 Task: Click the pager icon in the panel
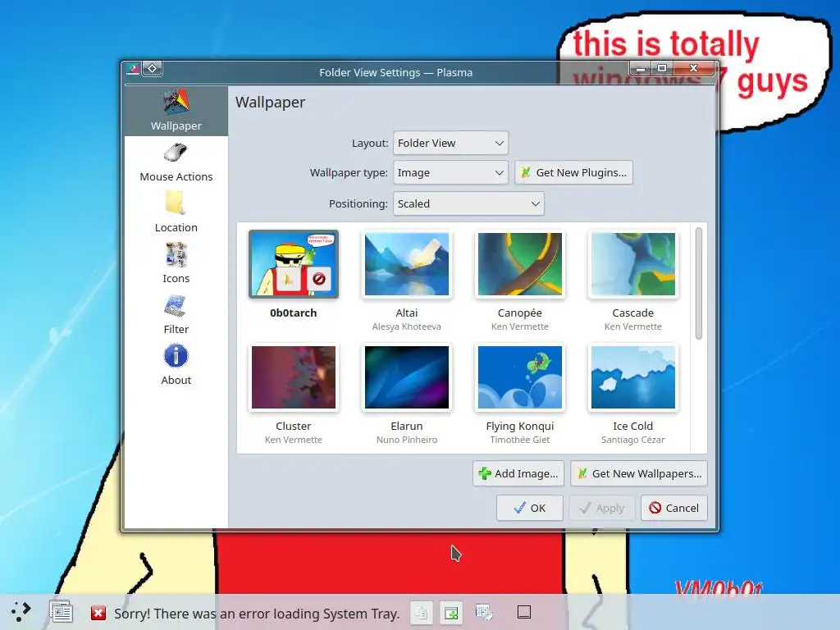(61, 612)
